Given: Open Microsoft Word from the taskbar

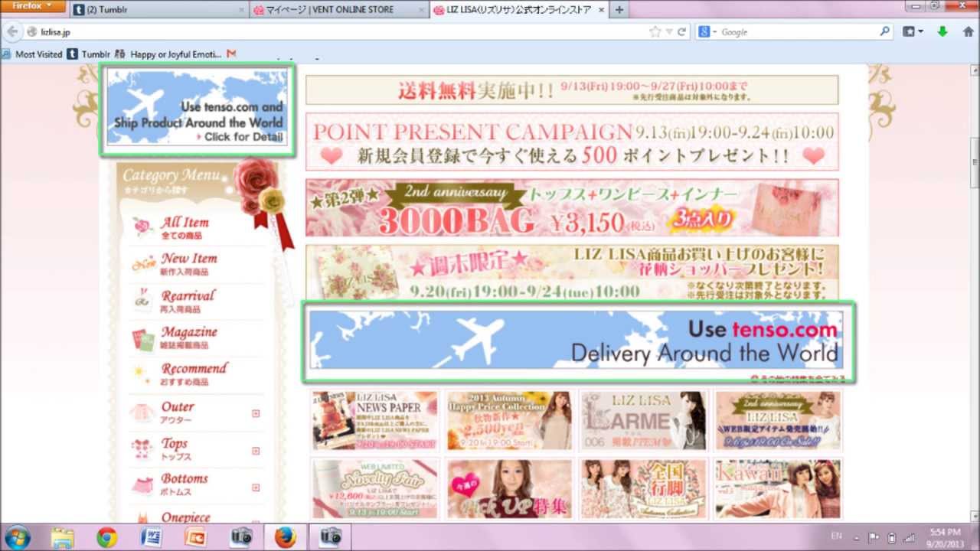Looking at the screenshot, I should 152,537.
